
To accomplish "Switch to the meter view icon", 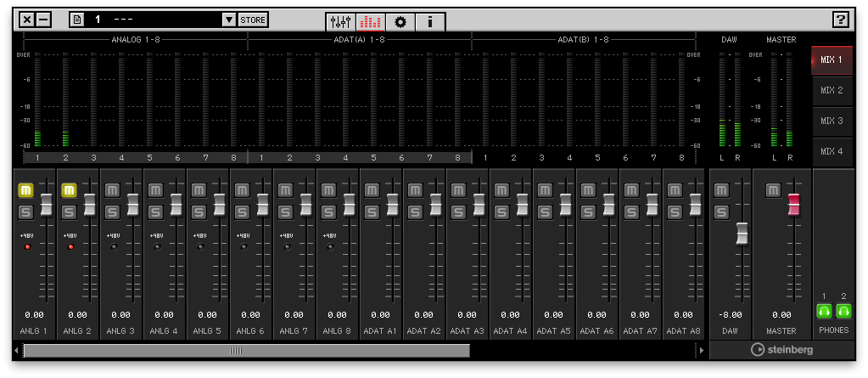I will pos(371,22).
